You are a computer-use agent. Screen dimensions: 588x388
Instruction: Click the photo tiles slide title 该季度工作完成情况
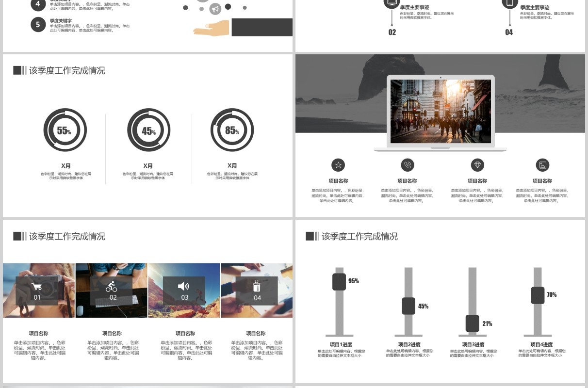(x=67, y=236)
